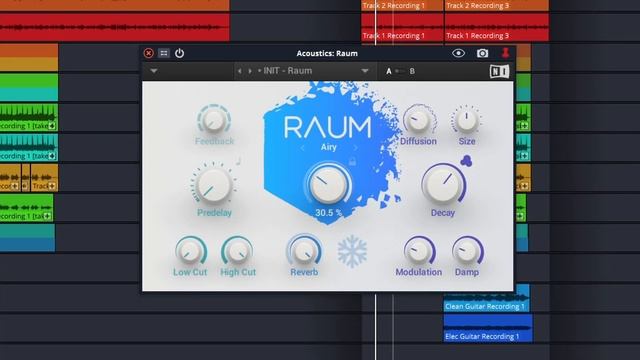Select Track 1 Recording 1 clip
Image resolution: width=640 pixels, height=360 pixels.
tap(402, 27)
